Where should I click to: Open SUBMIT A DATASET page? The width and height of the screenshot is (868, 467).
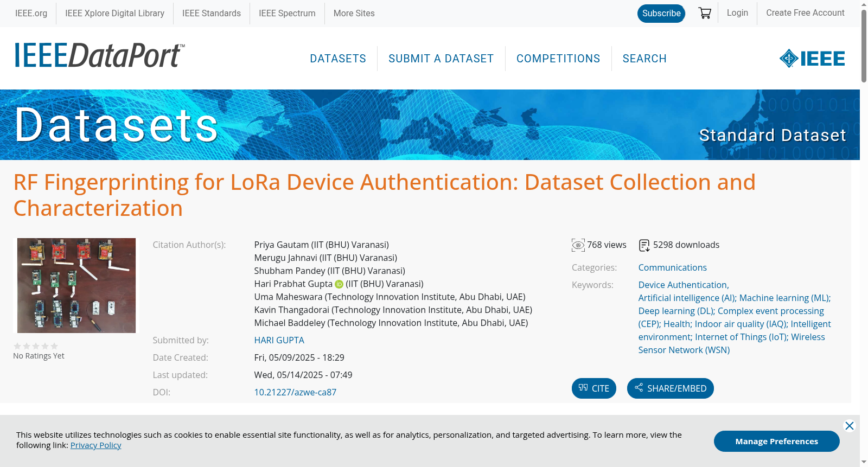pos(441,59)
